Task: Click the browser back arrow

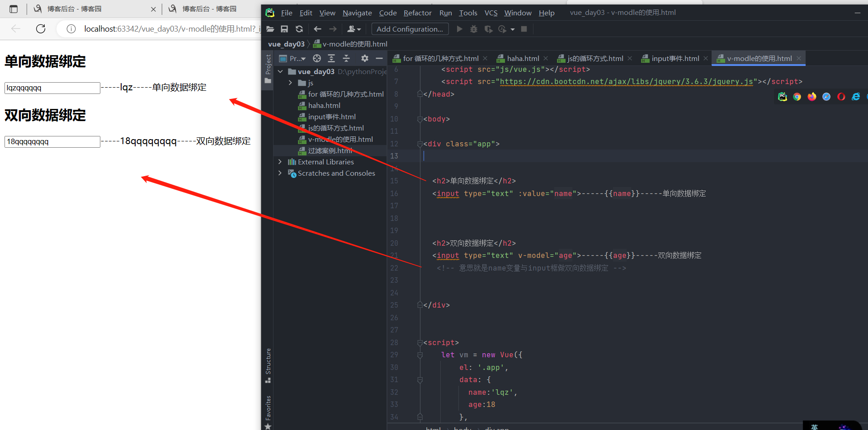Action: [16, 29]
